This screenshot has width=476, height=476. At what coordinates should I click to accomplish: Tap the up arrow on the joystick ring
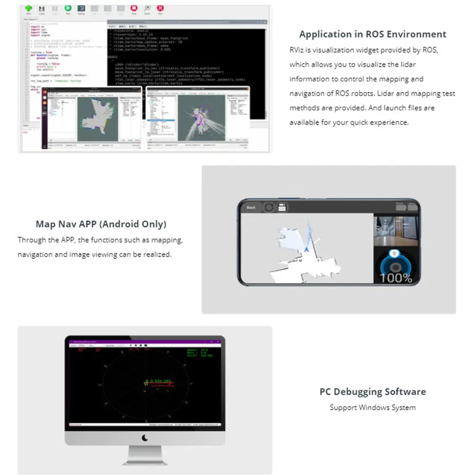(394, 254)
